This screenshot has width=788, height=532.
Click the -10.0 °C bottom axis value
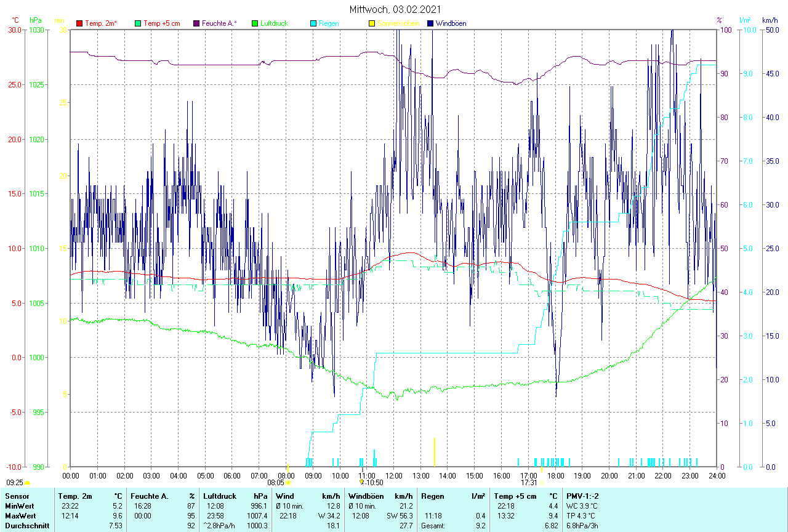pos(12,467)
